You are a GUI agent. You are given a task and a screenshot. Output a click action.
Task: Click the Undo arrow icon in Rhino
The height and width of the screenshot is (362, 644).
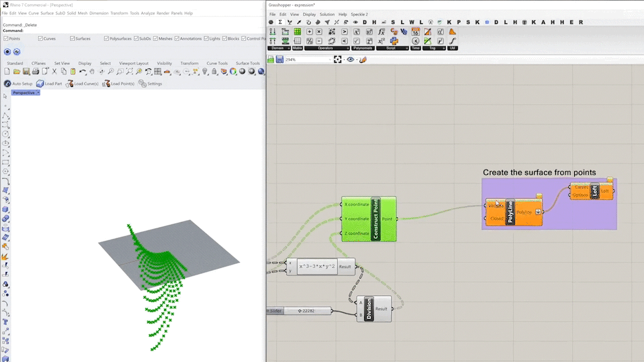pos(82,72)
